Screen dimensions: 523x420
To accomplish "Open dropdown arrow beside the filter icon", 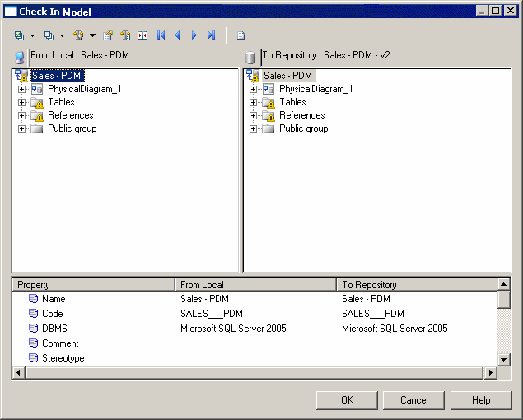I will (92, 35).
